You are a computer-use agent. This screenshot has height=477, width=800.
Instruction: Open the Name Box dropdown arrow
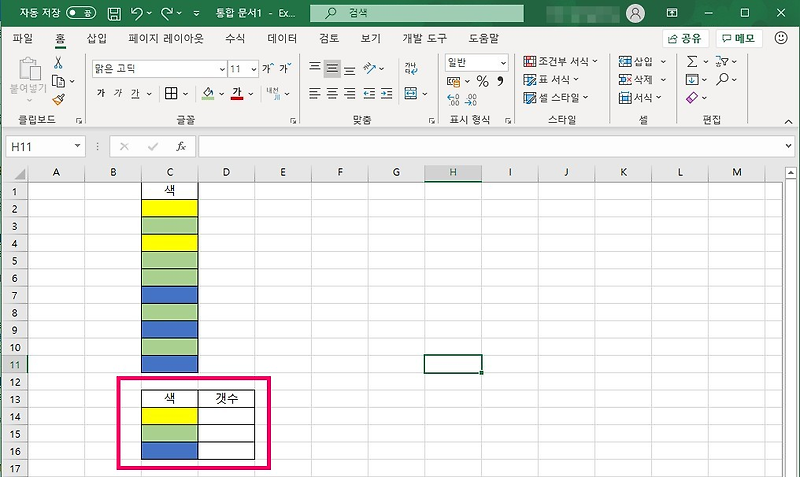[x=77, y=146]
